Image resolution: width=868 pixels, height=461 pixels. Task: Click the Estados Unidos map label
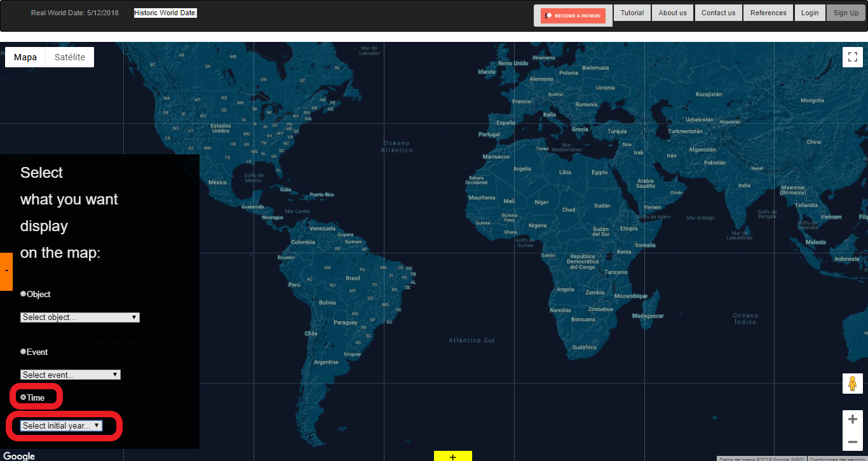[x=220, y=128]
